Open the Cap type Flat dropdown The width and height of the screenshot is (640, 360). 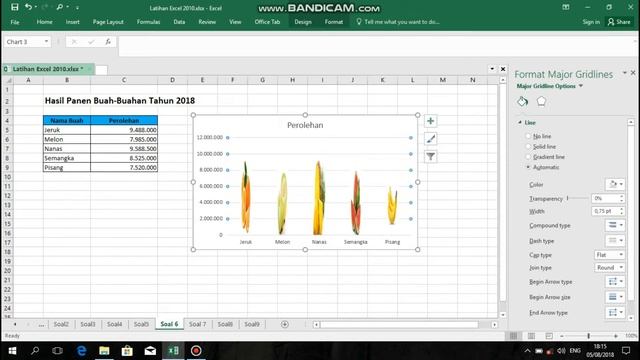pos(609,255)
